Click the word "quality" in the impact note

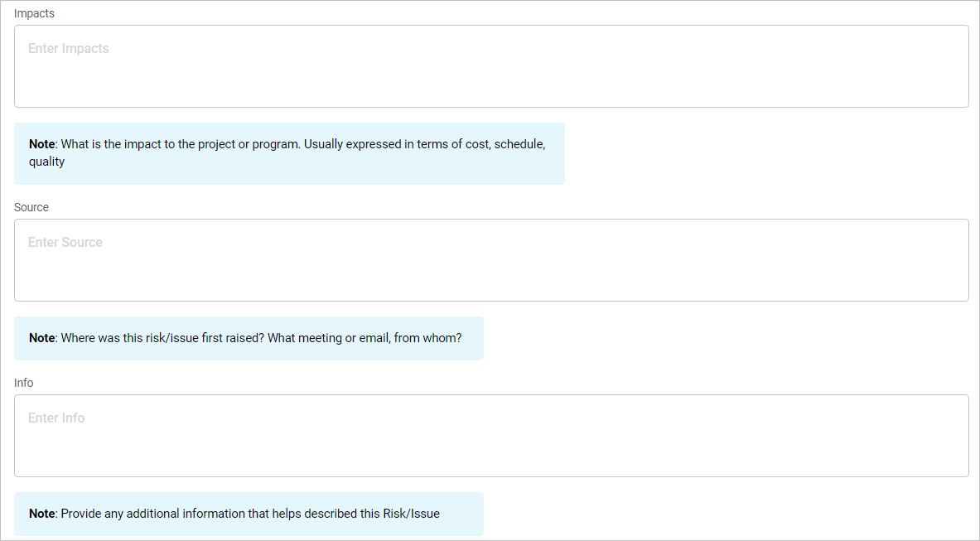click(x=46, y=162)
